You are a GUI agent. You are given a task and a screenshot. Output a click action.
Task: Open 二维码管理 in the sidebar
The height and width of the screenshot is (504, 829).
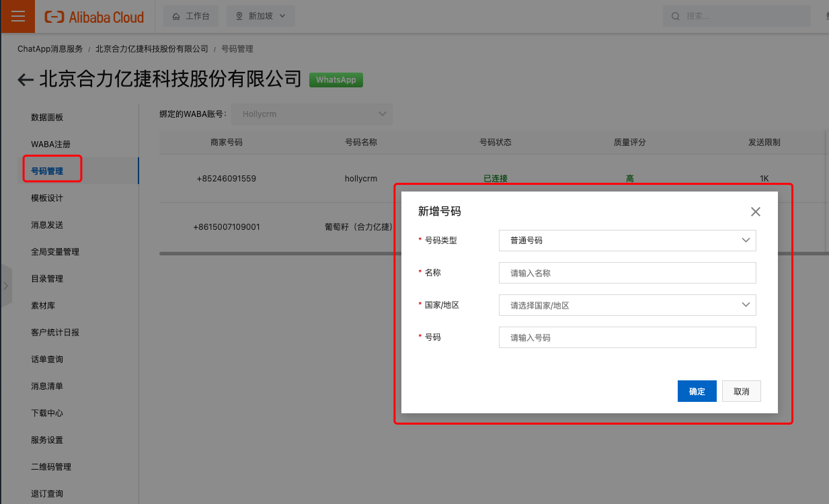coord(51,467)
